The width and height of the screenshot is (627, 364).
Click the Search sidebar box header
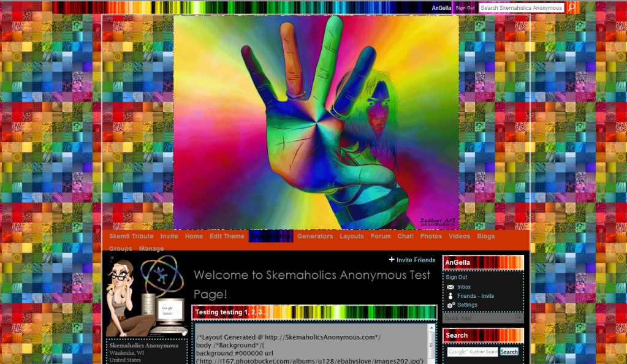click(483, 335)
